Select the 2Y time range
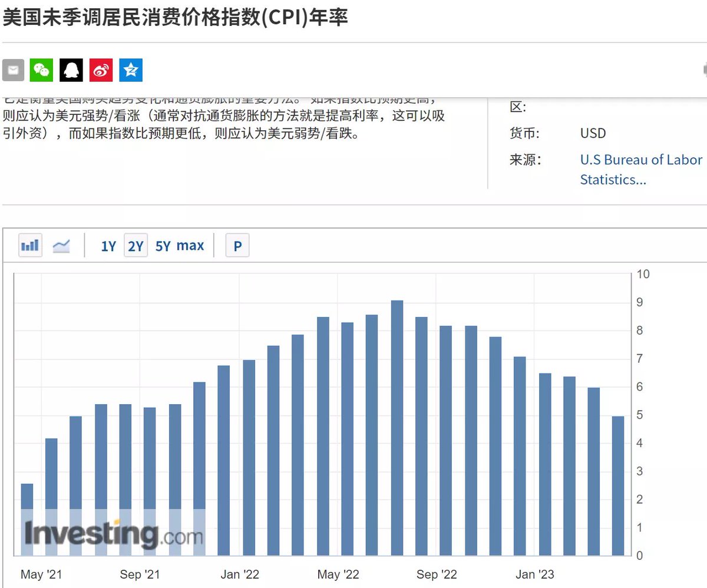The image size is (707, 588). pyautogui.click(x=136, y=246)
